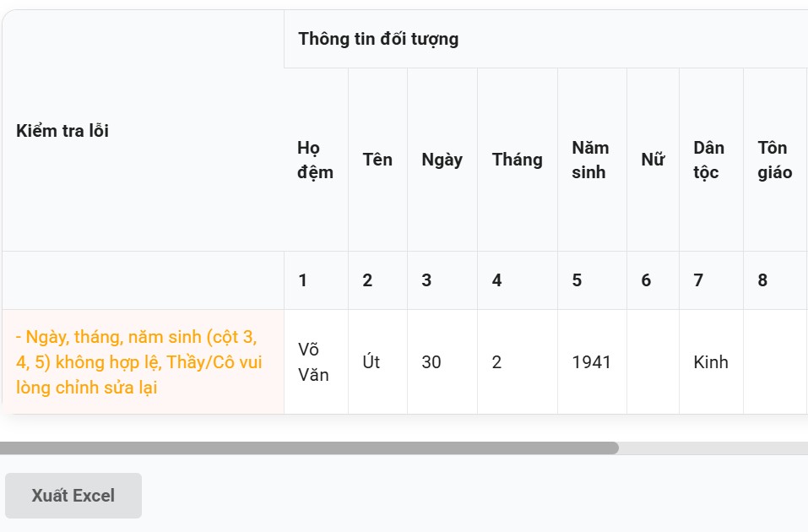Click the Thông tin đối tượng header

point(378,39)
